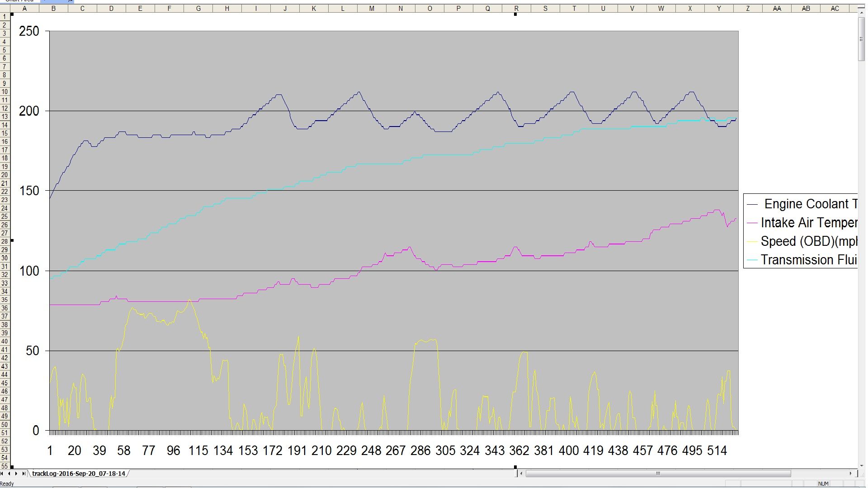Screen dimensions: 868x488
Task: Click the dark blue Engine Coolant legend key
Action: pos(752,204)
